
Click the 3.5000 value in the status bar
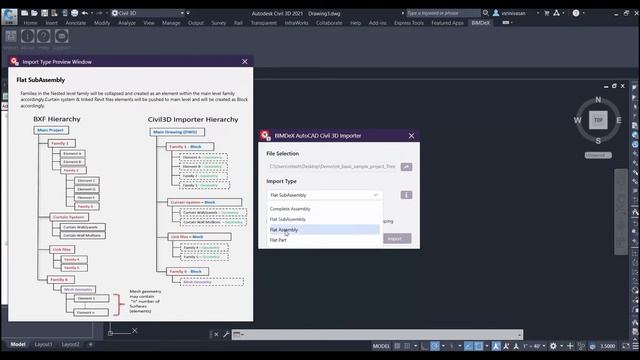[607, 346]
